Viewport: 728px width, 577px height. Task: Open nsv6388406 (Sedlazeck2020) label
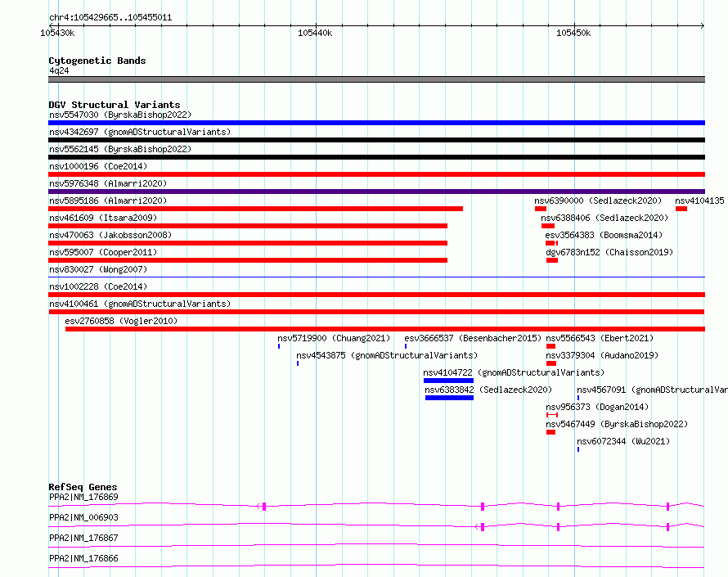tap(604, 218)
